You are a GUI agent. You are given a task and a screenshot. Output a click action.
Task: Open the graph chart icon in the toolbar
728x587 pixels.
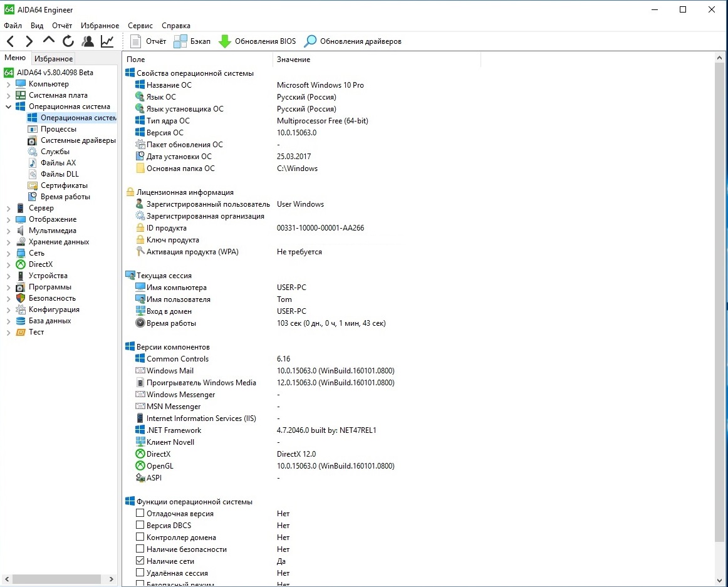coord(107,41)
